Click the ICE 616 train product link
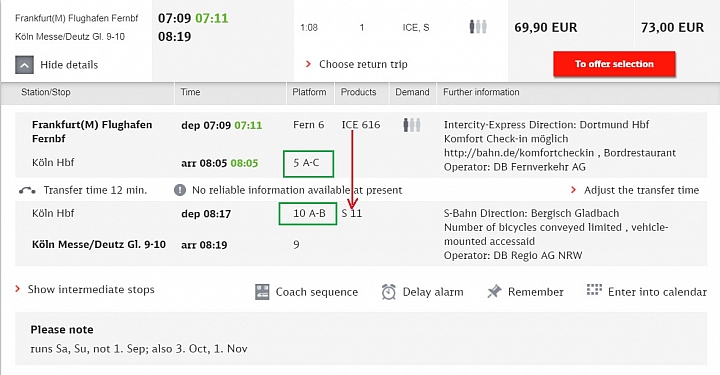 (x=361, y=125)
